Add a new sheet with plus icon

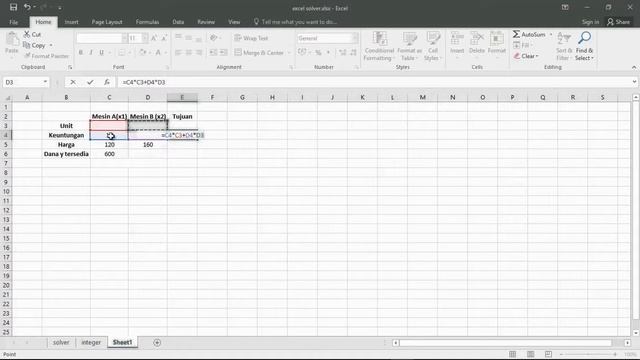[157, 342]
